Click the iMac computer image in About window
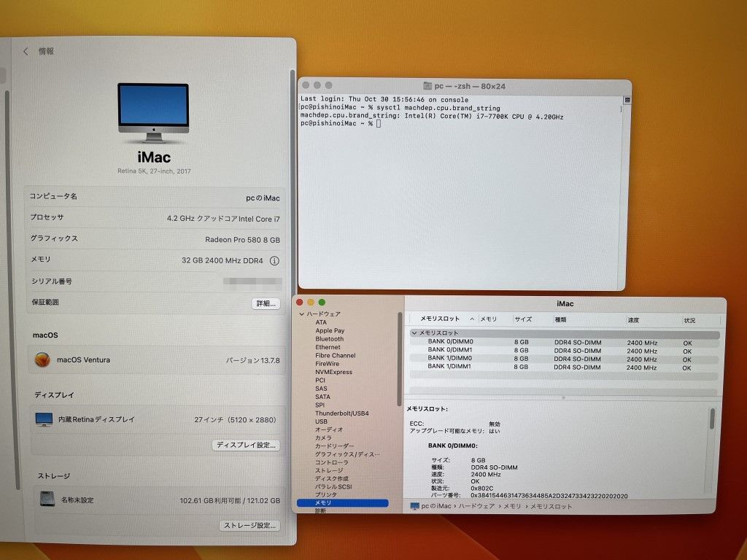Screen dimensions: 747x560 (153, 113)
